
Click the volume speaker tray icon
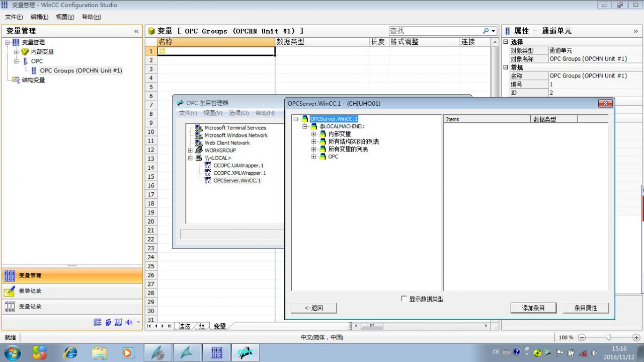(x=594, y=352)
